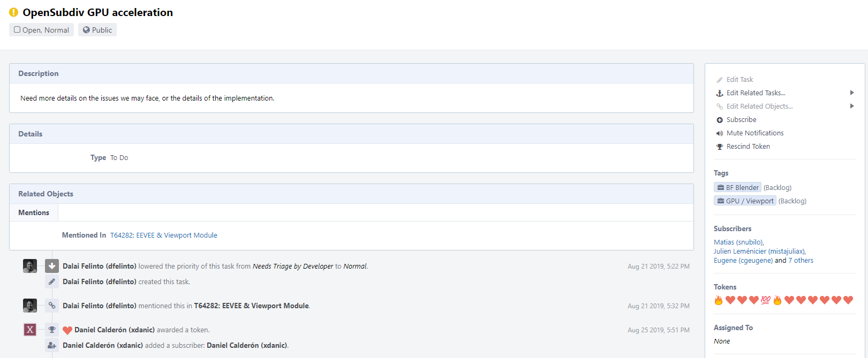868x358 pixels.
Task: Open subscriber Matias (snubilo) profile
Action: [738, 242]
